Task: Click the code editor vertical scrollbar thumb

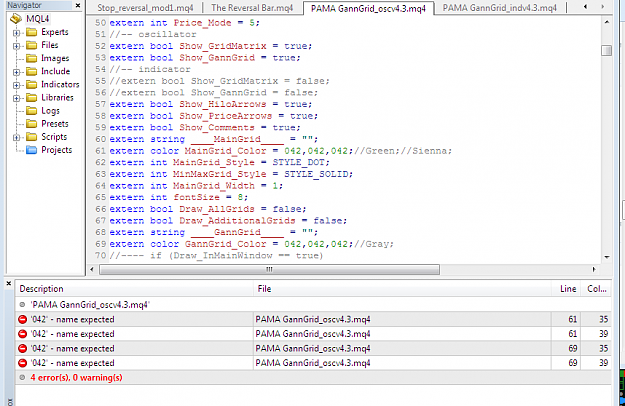Action: 607,50
